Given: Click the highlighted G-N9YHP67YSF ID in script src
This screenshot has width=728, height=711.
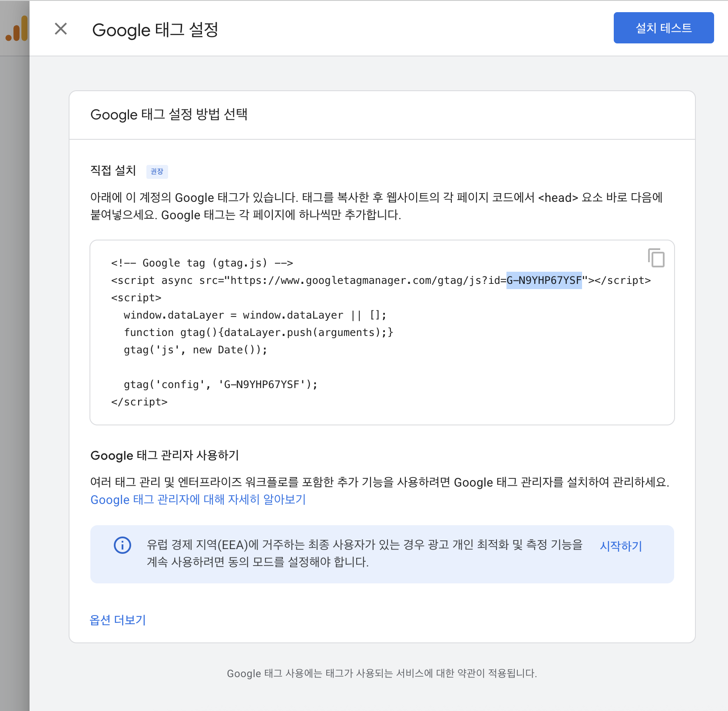Looking at the screenshot, I should pos(544,280).
